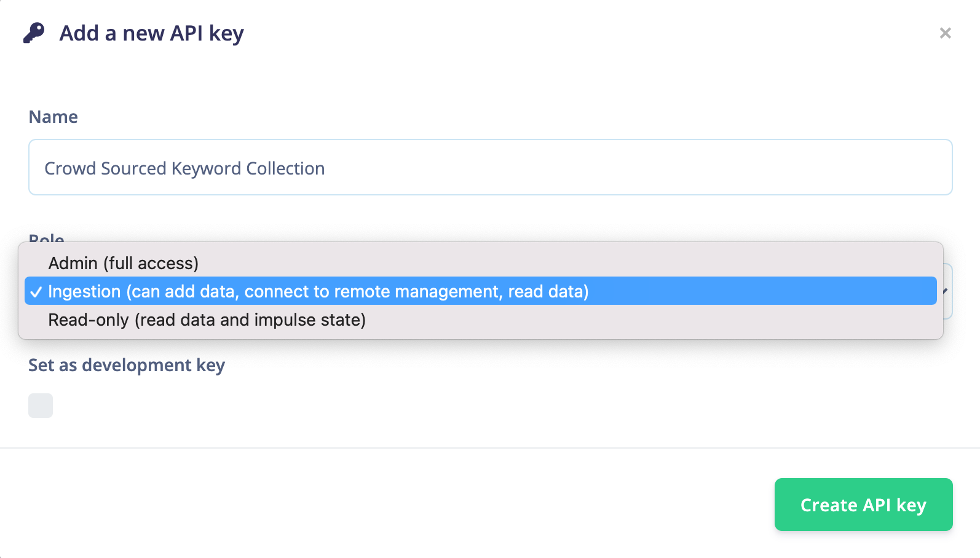Click the Name field label
The height and width of the screenshot is (558, 980).
tap(53, 117)
